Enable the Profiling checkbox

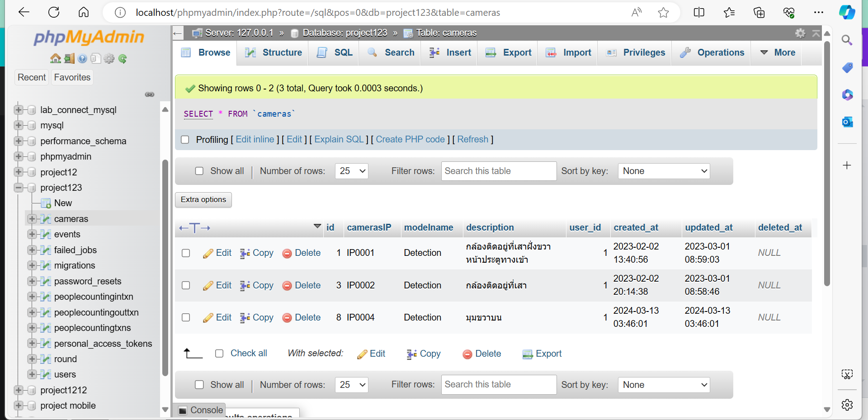(x=185, y=140)
